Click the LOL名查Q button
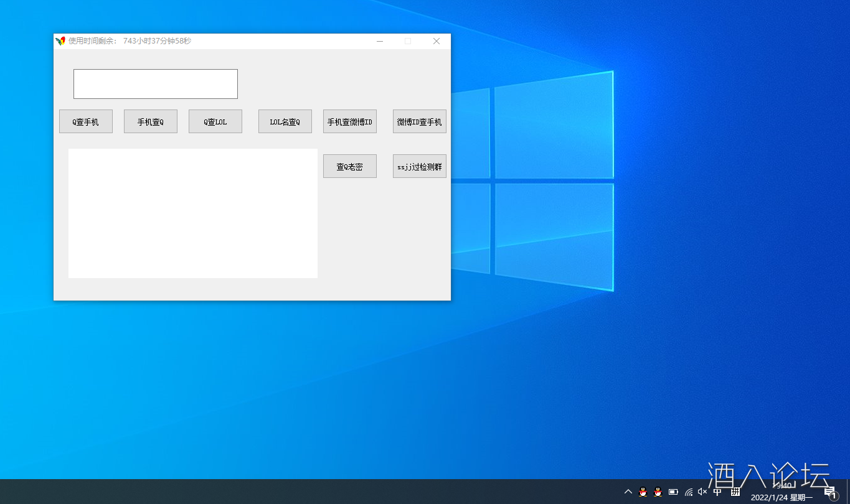The width and height of the screenshot is (850, 504). [x=285, y=121]
